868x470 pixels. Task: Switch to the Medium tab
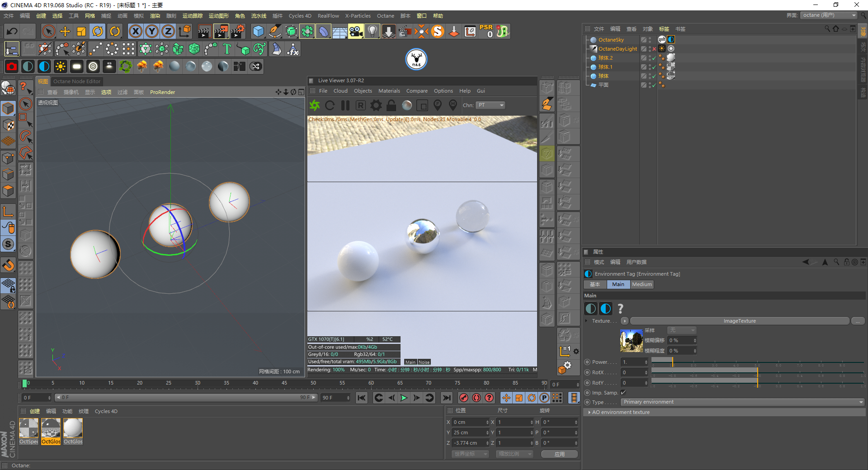pos(642,284)
